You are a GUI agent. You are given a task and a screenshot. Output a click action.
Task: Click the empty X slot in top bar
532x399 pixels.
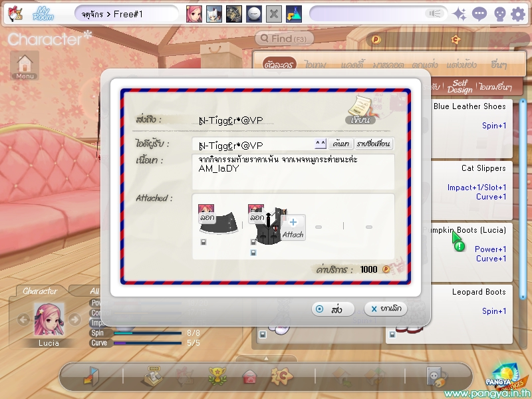coord(274,14)
